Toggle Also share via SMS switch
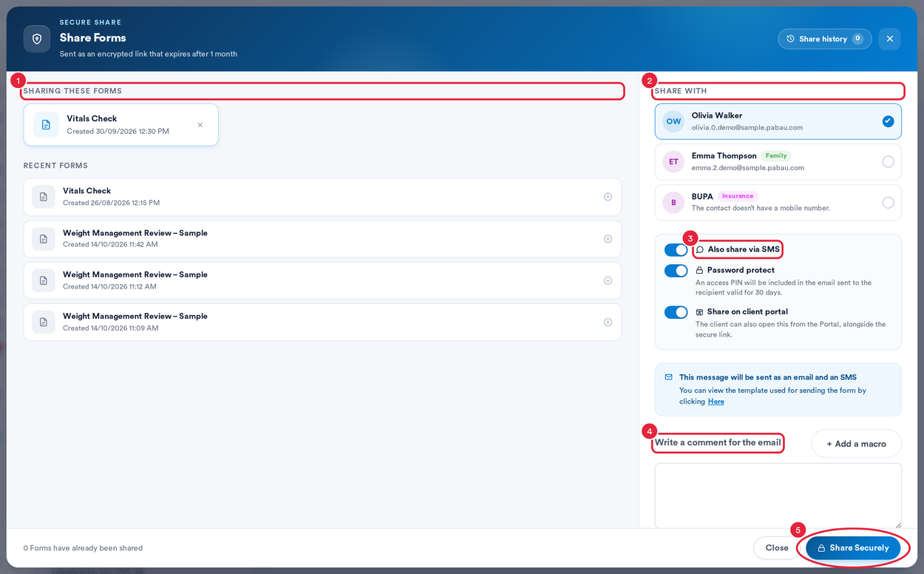Image resolution: width=924 pixels, height=574 pixels. tap(676, 250)
